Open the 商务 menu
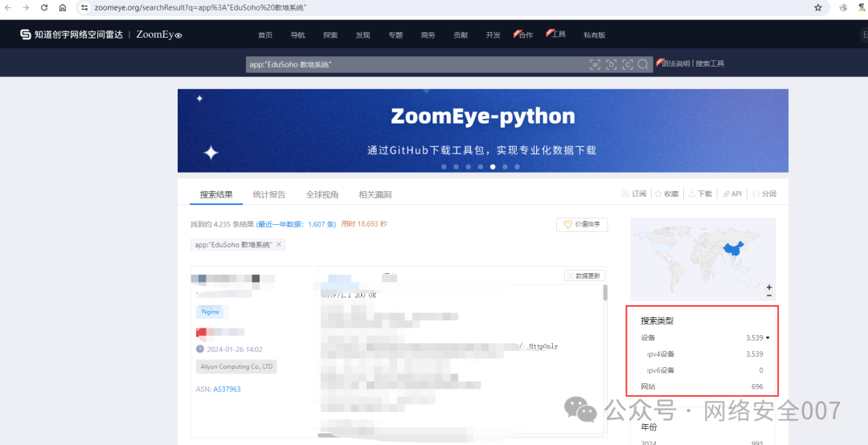The height and width of the screenshot is (445, 868). (x=428, y=35)
